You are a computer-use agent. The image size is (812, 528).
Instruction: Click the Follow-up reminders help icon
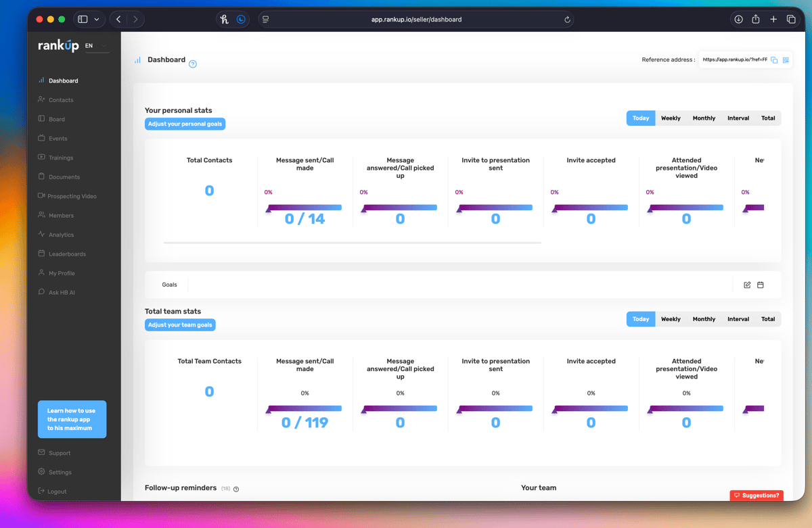[236, 489]
